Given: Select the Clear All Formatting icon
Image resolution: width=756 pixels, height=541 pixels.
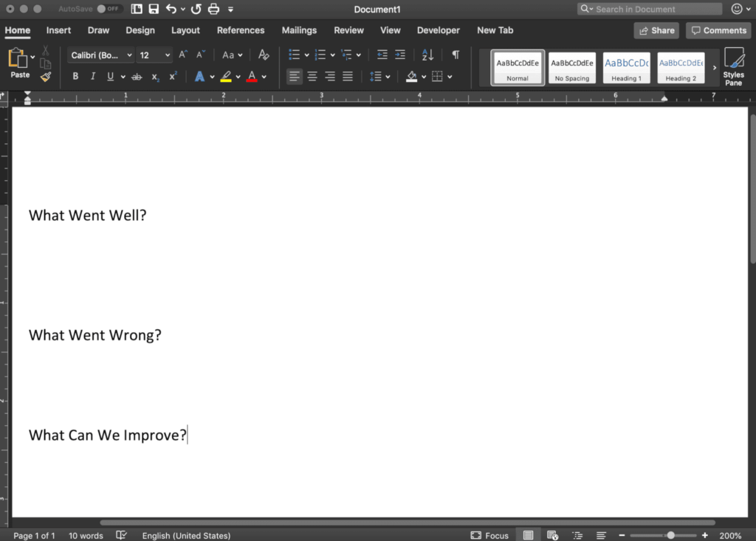Looking at the screenshot, I should (x=264, y=55).
